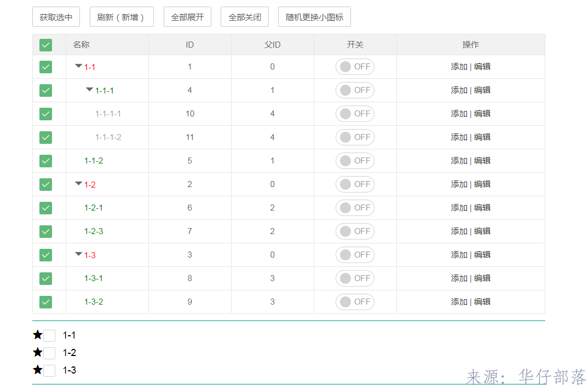Click the star icon beside bottom 1-3
Screen dimensions: 588x385
point(37,370)
